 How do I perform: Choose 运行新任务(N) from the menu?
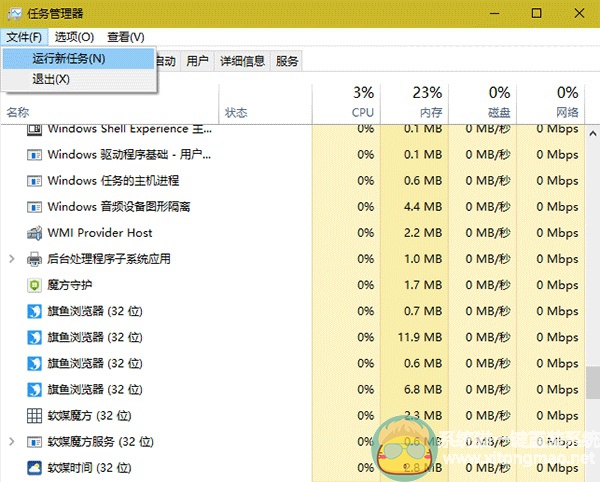[78, 59]
